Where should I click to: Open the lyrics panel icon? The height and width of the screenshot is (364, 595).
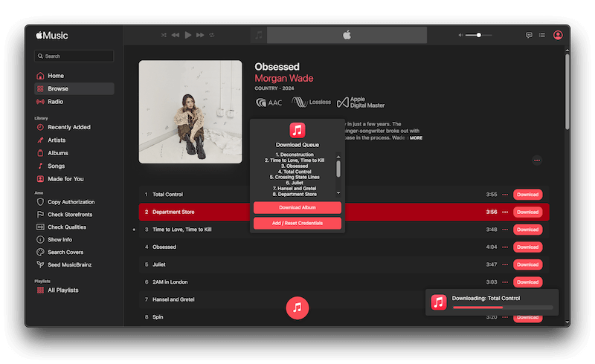pos(529,35)
